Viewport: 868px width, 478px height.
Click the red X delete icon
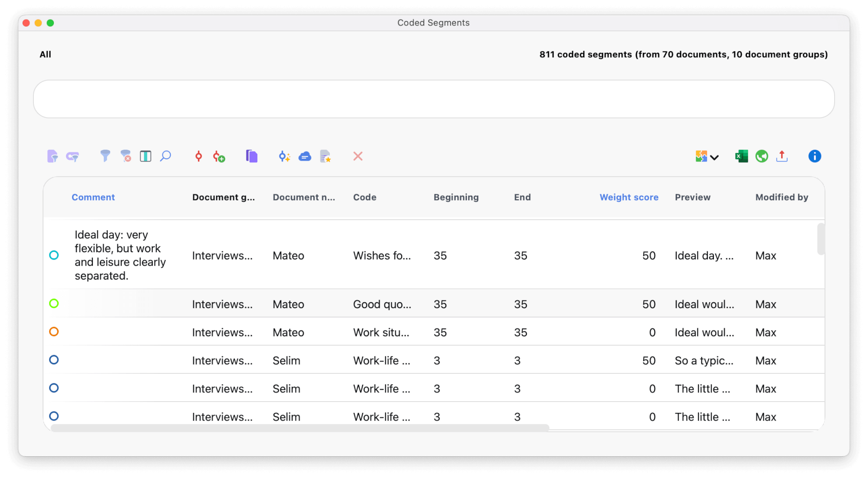(x=358, y=156)
